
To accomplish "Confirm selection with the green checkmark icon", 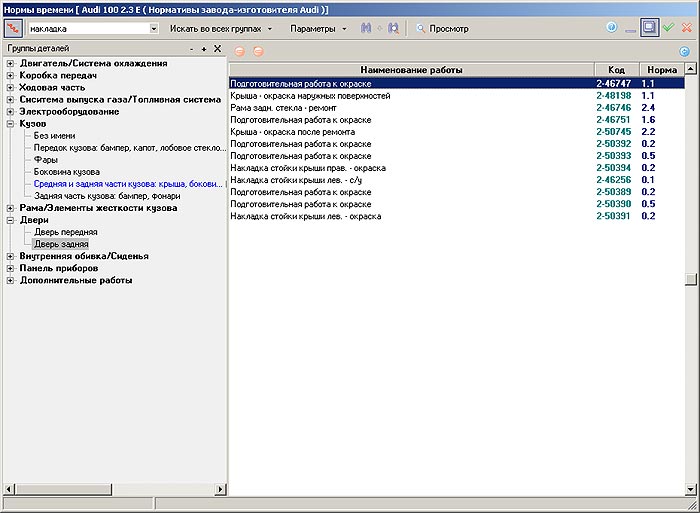I will 667,28.
